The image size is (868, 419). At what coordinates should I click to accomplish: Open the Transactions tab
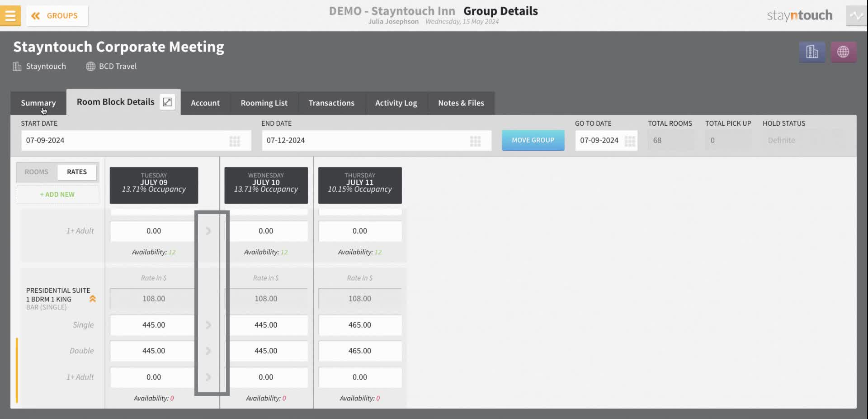point(331,103)
